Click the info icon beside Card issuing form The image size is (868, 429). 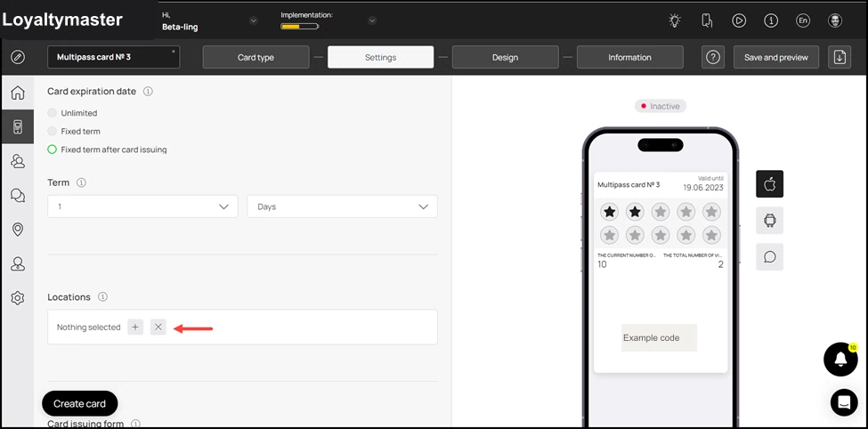135,424
